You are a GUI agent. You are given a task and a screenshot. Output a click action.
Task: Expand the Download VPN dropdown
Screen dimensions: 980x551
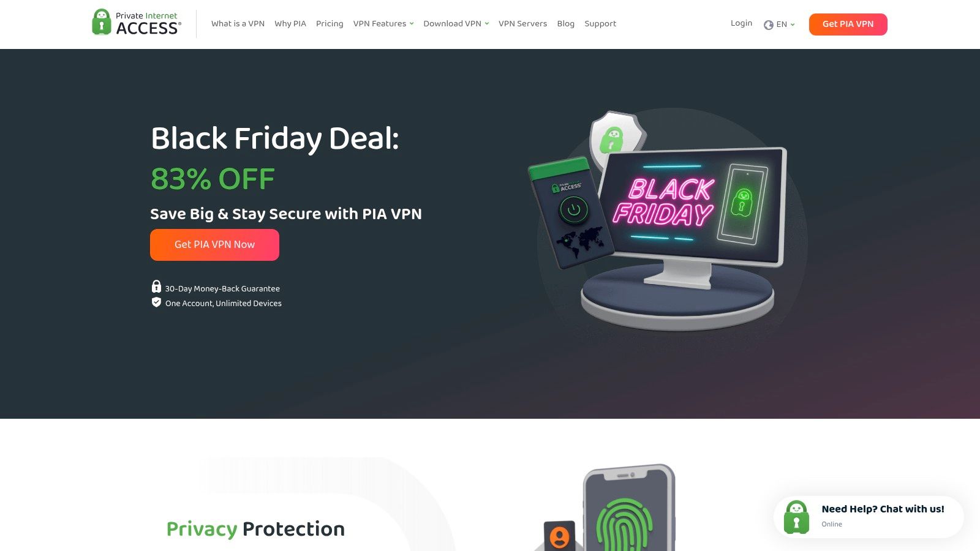pyautogui.click(x=456, y=24)
